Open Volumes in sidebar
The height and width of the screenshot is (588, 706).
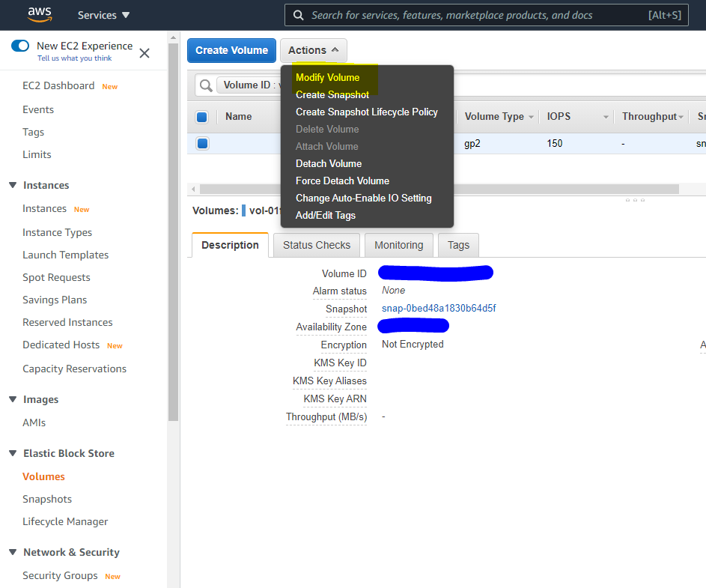43,476
